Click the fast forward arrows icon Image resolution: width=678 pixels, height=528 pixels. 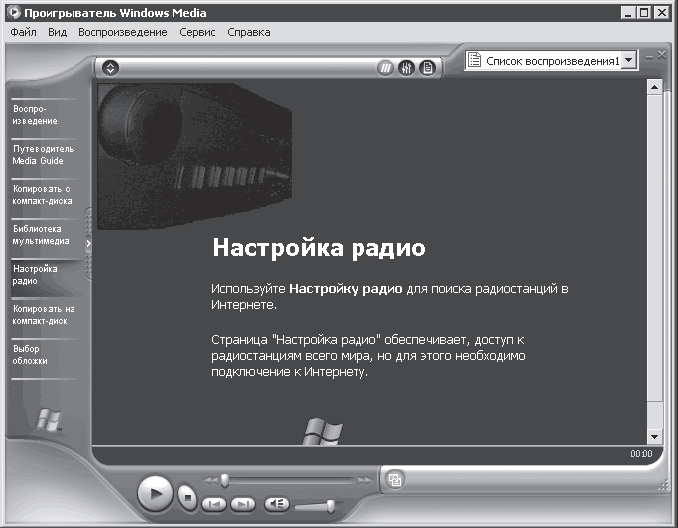pos(365,480)
